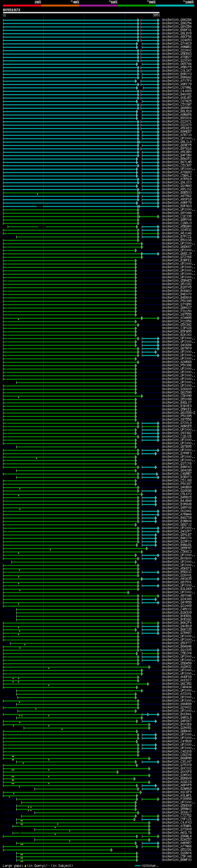Viewport: 197px width, 868px height.
Task: Select the UniRef100_A7AM95 label
Action: tap(176, 318)
